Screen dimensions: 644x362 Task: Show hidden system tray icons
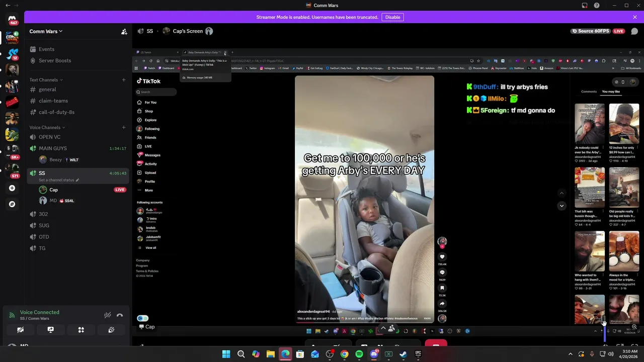570,354
